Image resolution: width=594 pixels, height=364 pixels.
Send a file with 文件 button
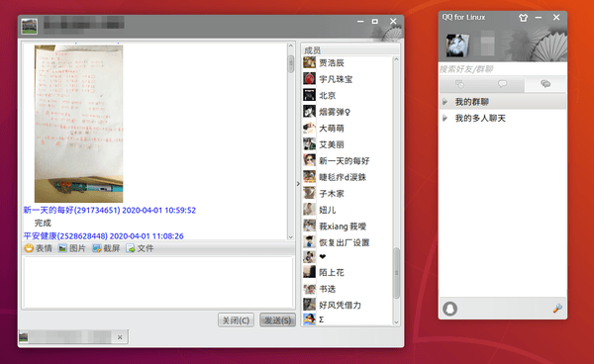point(140,248)
